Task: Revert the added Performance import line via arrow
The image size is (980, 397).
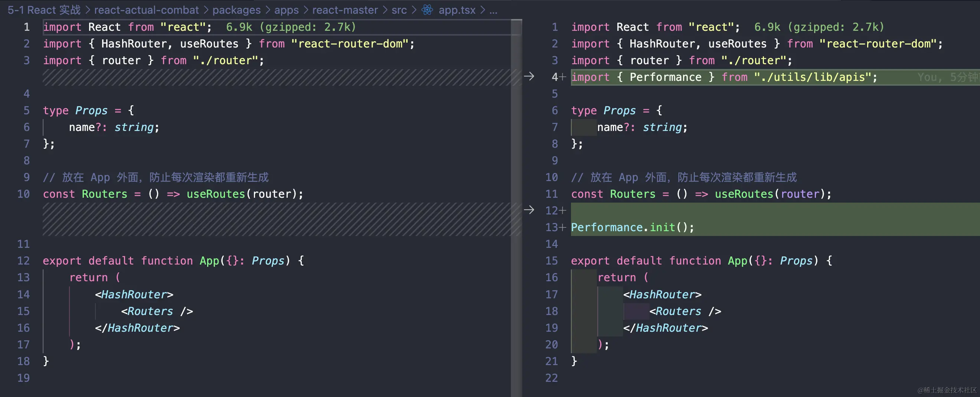Action: tap(529, 76)
